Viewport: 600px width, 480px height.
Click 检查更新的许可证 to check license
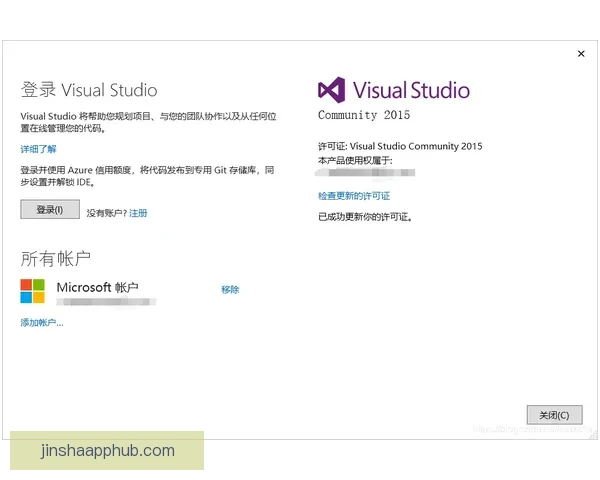click(x=354, y=196)
